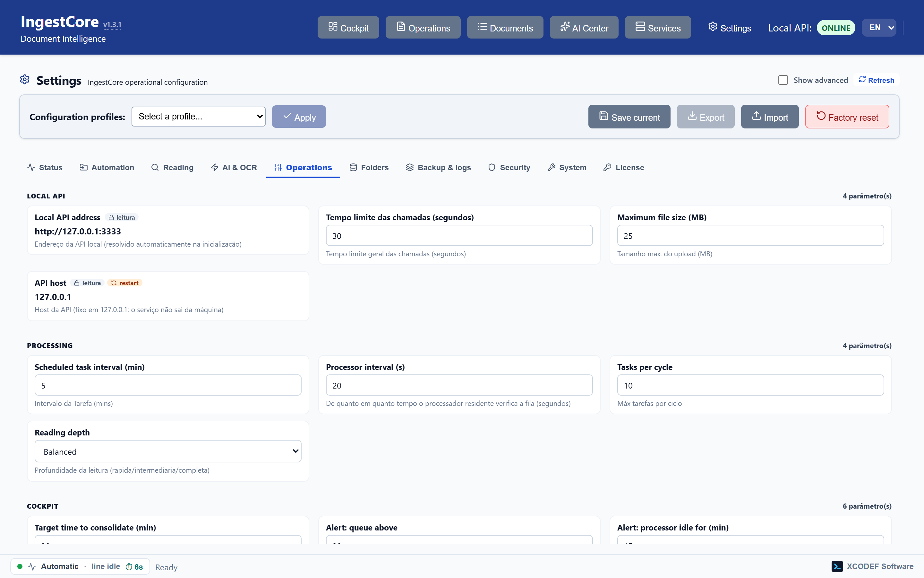Open Cockpit from the top navigation
Image resolution: width=924 pixels, height=578 pixels.
point(348,28)
